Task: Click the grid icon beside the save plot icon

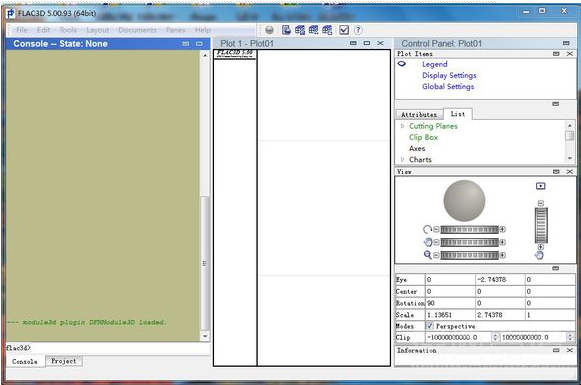Action: coord(300,30)
